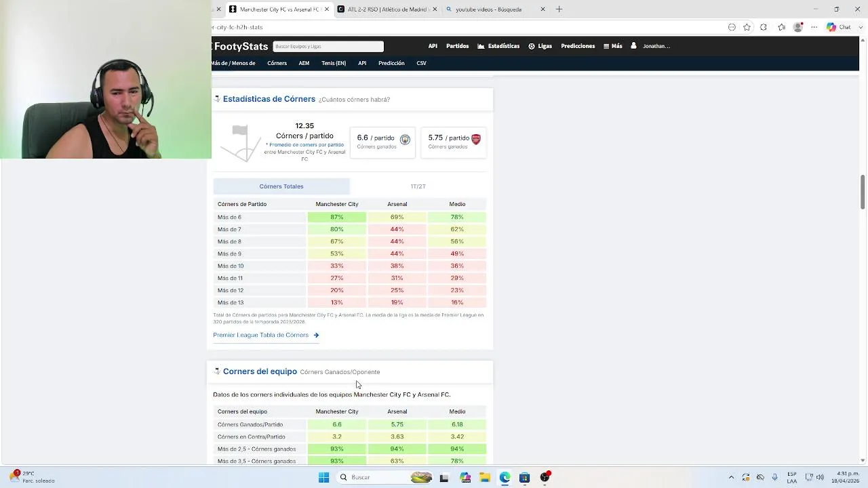This screenshot has height=488, width=868.
Task: Click the FootyStats logo
Action: pyautogui.click(x=241, y=46)
